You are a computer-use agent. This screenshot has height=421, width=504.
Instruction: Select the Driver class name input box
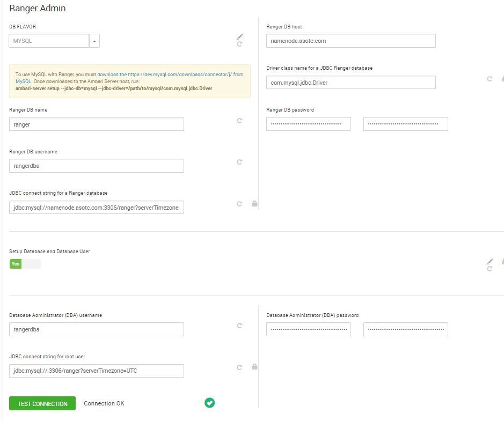pos(350,82)
